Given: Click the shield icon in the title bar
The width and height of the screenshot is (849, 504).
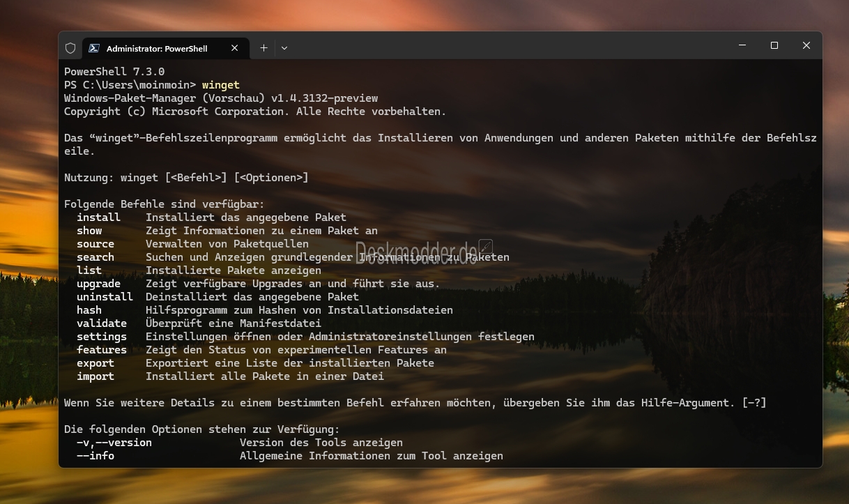Looking at the screenshot, I should pos(70,48).
